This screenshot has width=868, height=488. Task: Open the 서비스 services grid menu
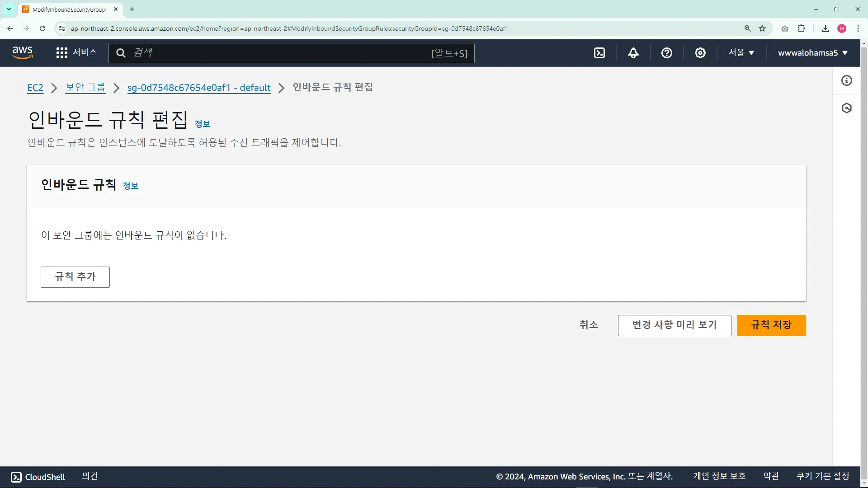(x=76, y=52)
